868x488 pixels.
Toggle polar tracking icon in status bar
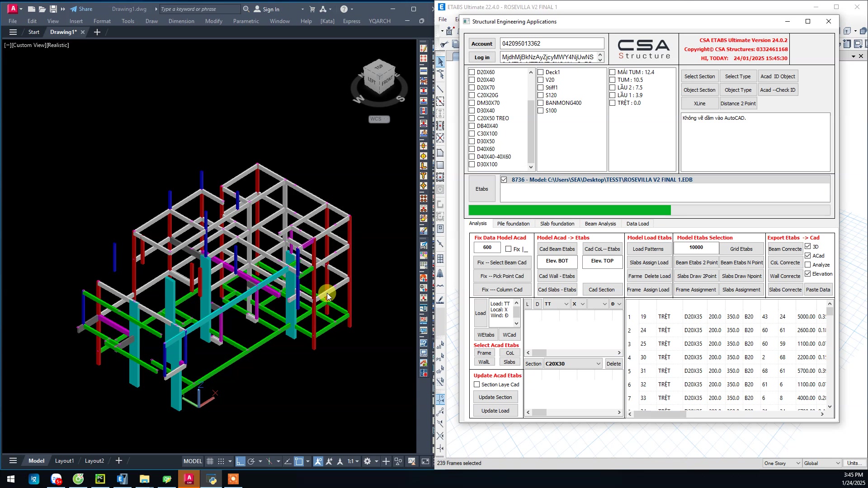[x=251, y=461]
